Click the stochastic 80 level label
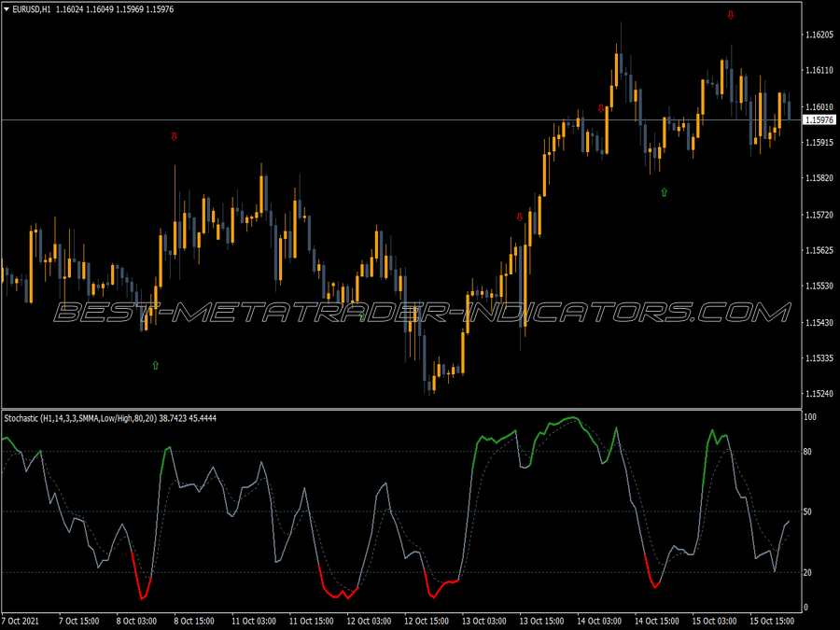The width and height of the screenshot is (840, 630). [808, 452]
